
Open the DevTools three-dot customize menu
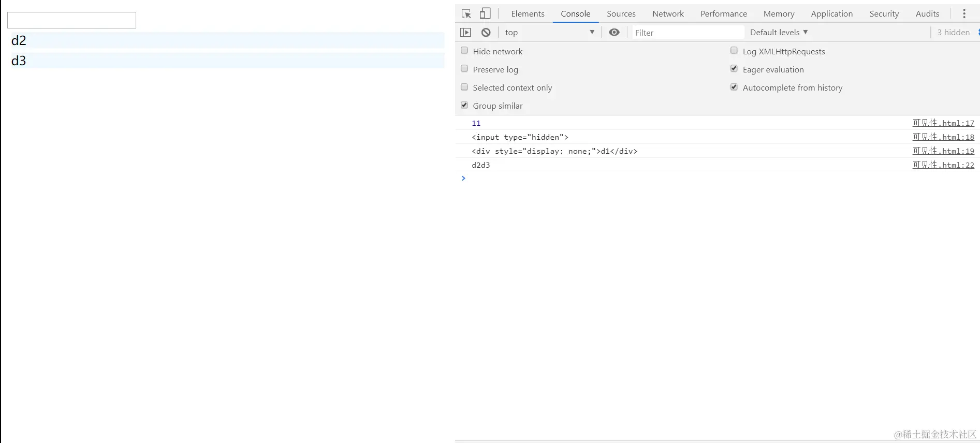coord(964,13)
